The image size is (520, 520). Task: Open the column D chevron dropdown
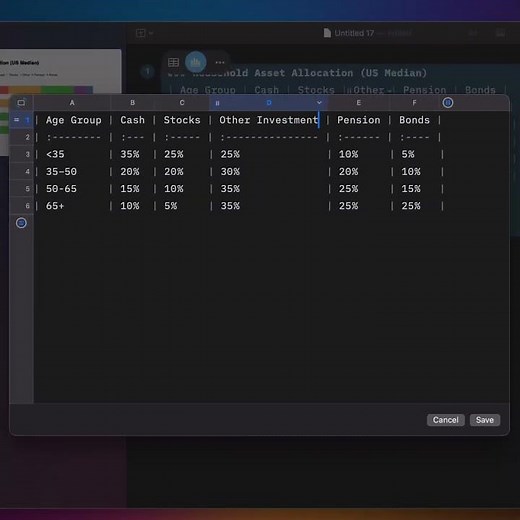[319, 103]
